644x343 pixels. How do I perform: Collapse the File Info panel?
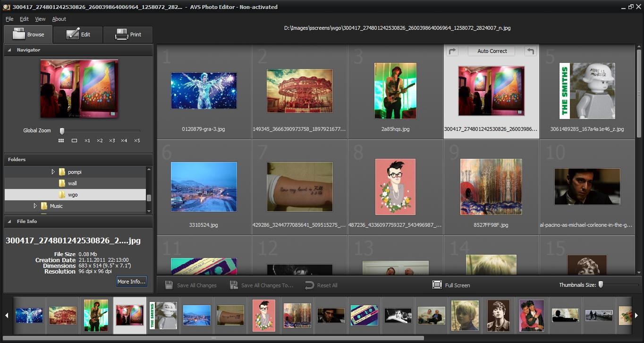click(8, 221)
